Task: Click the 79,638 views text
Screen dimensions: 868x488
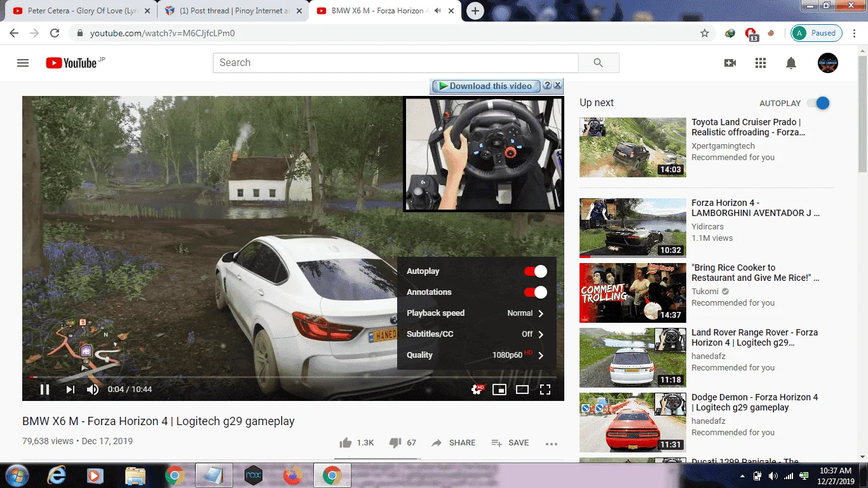Action: click(48, 441)
